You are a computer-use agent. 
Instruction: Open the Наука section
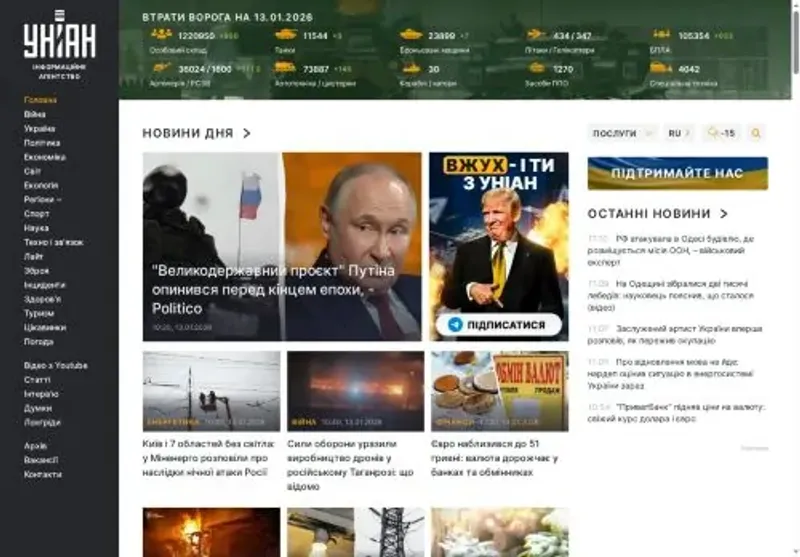[x=36, y=228]
